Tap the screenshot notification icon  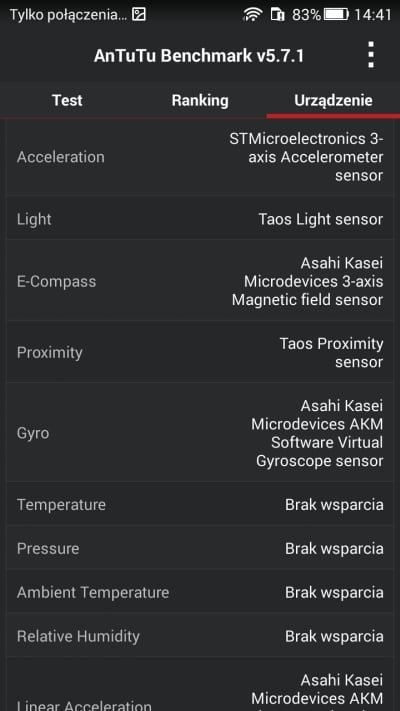pos(139,15)
